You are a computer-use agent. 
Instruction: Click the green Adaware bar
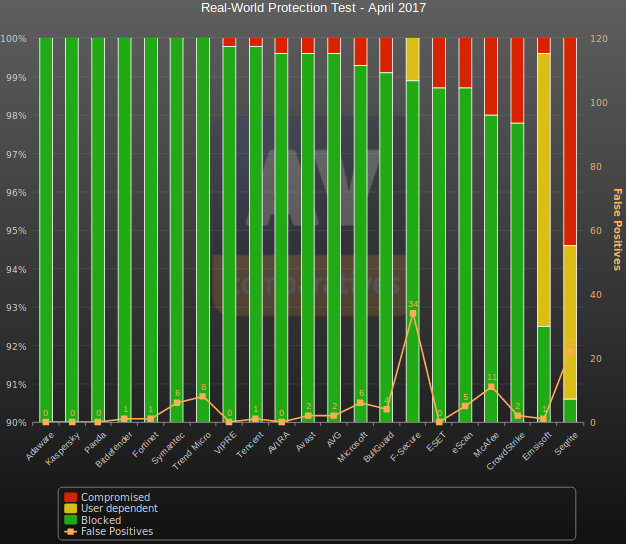(46, 230)
